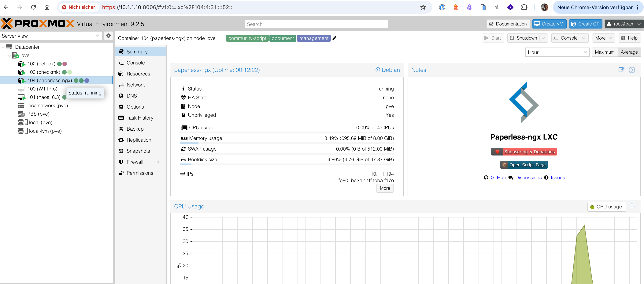
Task: Select the PBS (pve) storage icon
Action: coord(21,114)
